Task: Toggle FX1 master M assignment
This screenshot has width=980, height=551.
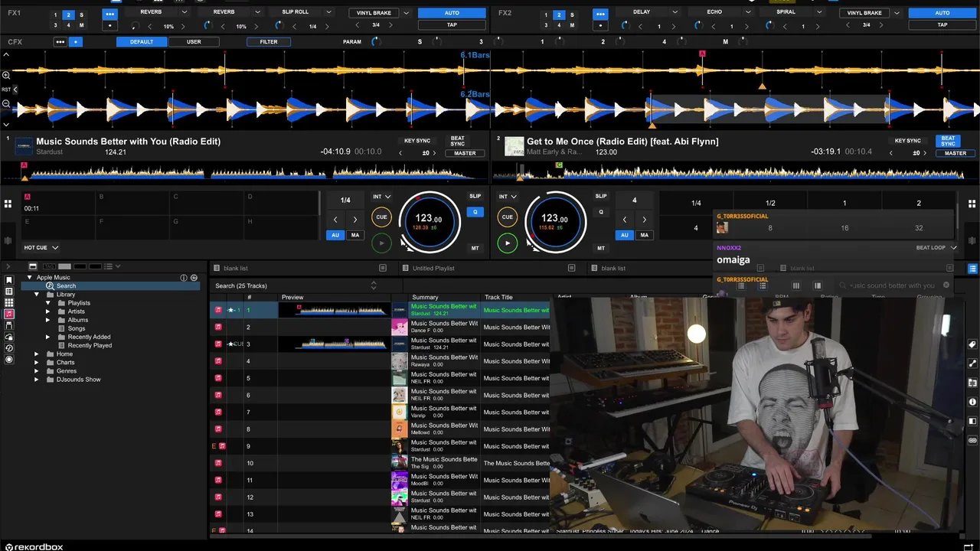Action: [x=81, y=25]
